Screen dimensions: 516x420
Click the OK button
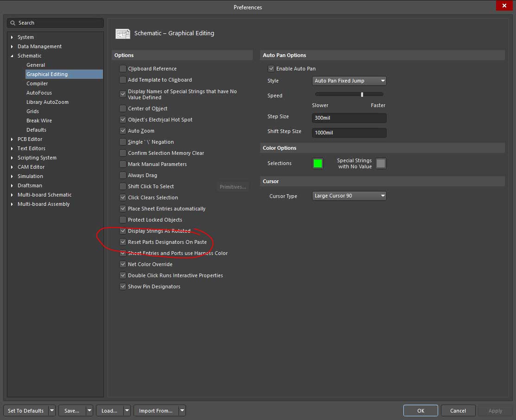[x=420, y=411]
